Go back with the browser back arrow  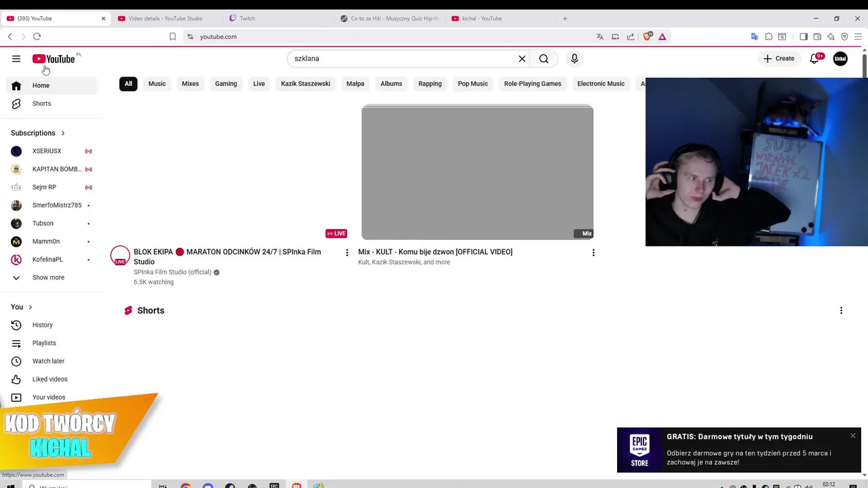(10, 37)
